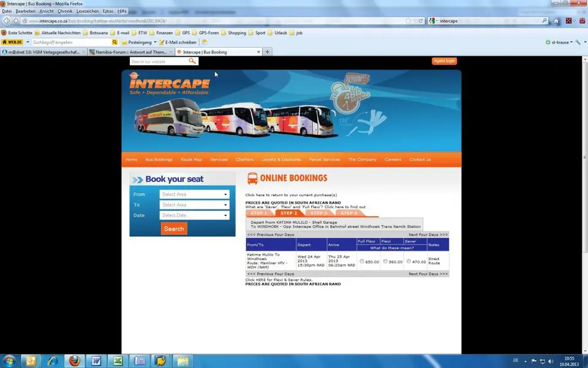Click the WEB.DE home logo
The height and width of the screenshot is (368, 588).
tap(12, 42)
